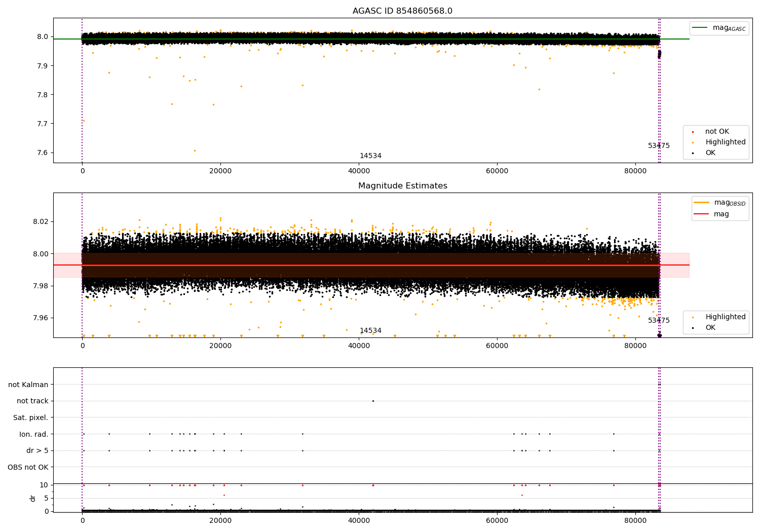Click the 8.0 tick on top plot y-axis
760x532 pixels.
click(43, 37)
